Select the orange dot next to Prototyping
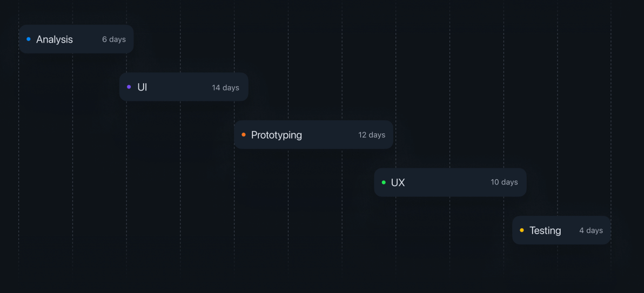 click(244, 134)
